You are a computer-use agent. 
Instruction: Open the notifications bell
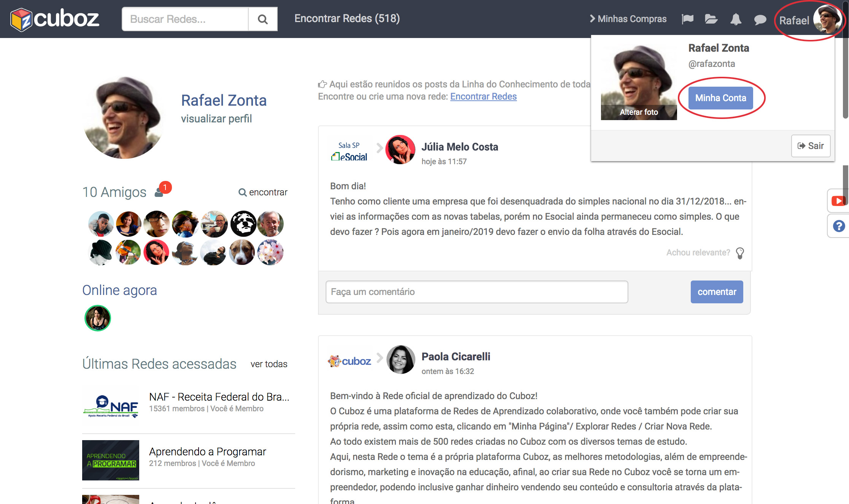(x=736, y=19)
